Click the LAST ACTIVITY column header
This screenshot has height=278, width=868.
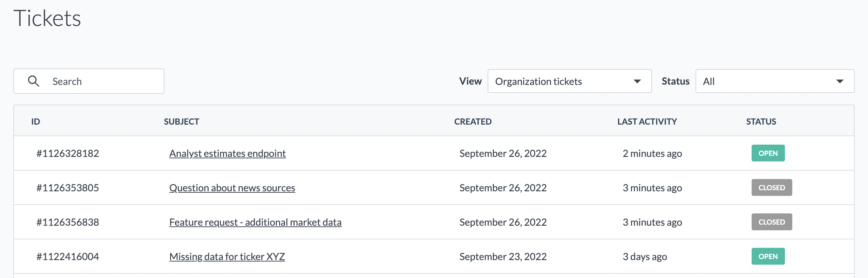pos(647,121)
